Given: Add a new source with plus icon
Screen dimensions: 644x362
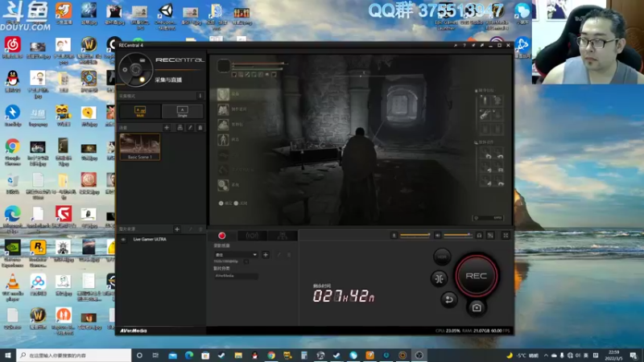Looking at the screenshot, I should [177, 229].
